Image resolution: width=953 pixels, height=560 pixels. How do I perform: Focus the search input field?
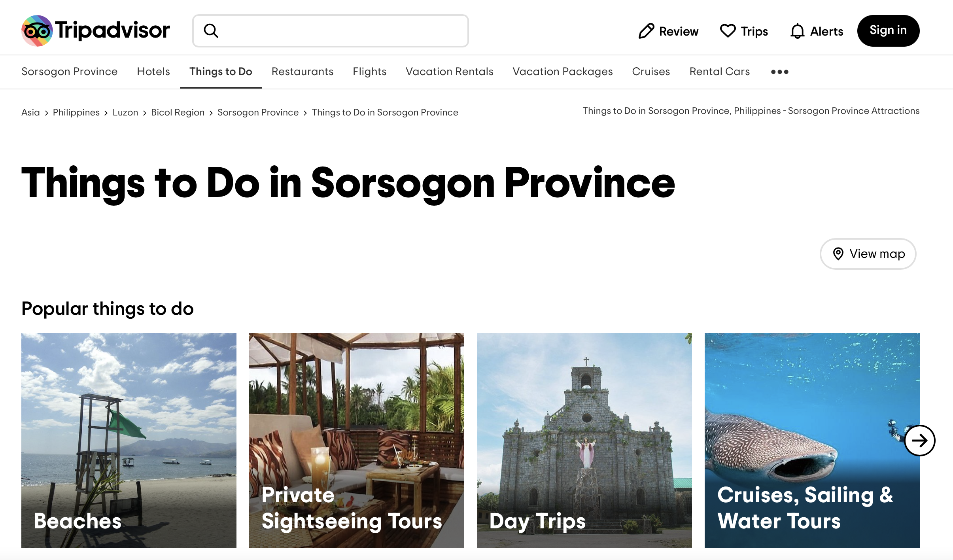pos(340,31)
